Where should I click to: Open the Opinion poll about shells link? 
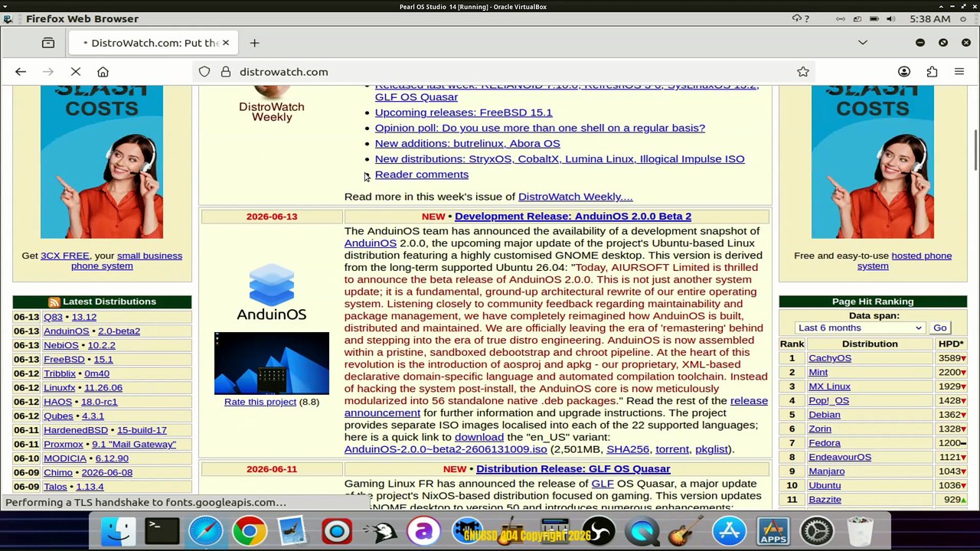point(540,128)
